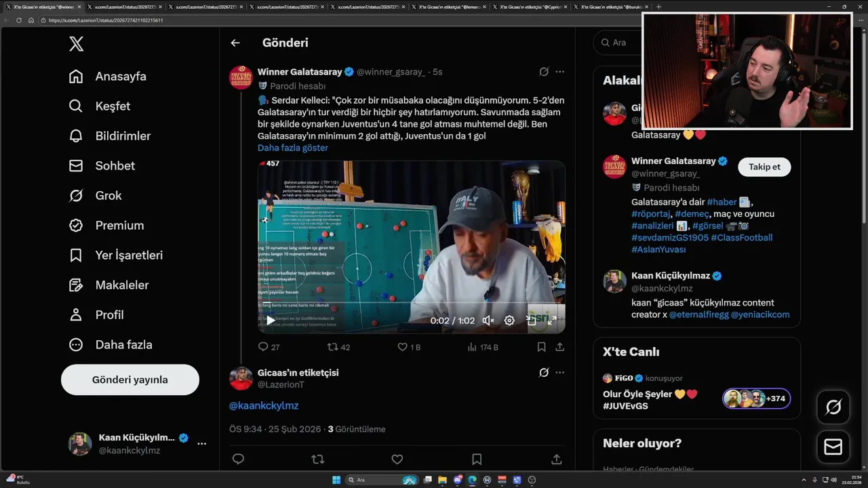
Task: Reply to post with 27 comments
Action: pyautogui.click(x=269, y=347)
